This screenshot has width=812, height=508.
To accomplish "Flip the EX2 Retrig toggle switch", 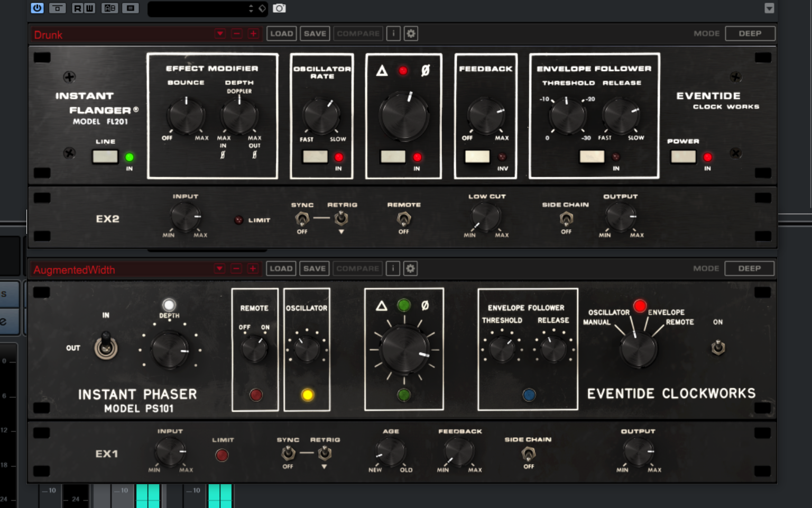I will pos(342,218).
